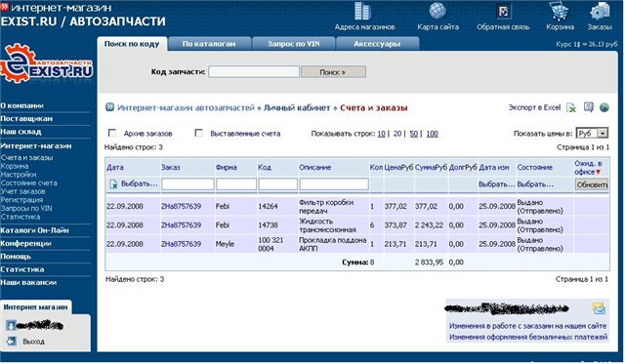Click the Обновить button

tap(592, 184)
